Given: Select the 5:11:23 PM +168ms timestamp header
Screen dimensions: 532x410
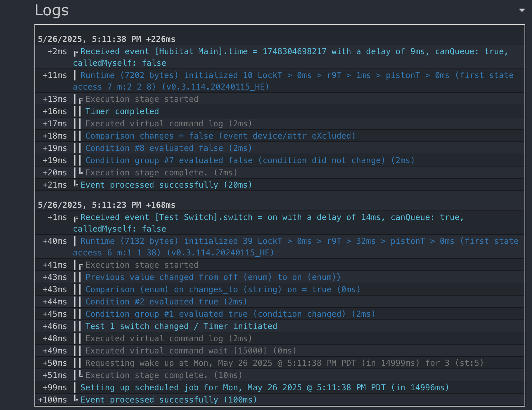Looking at the screenshot, I should pos(107,205).
